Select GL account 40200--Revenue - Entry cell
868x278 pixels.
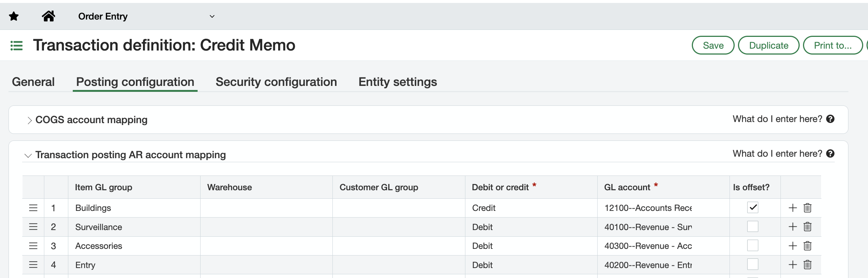tap(663, 265)
